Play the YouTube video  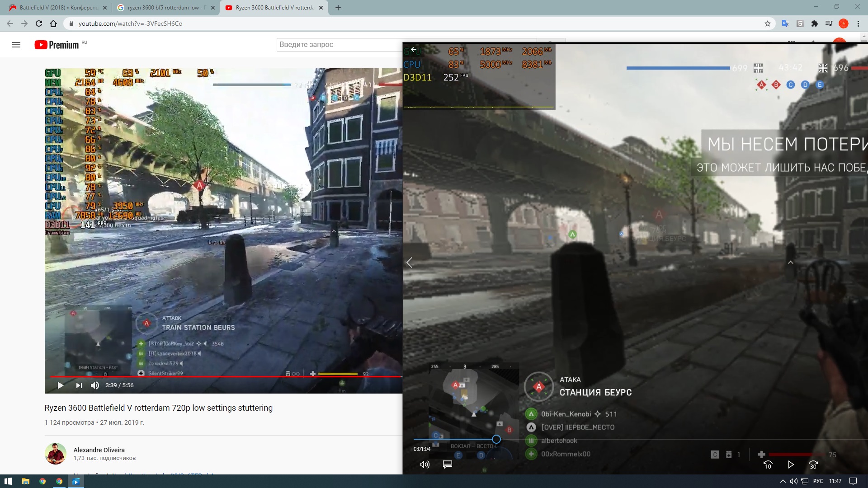pos(60,385)
